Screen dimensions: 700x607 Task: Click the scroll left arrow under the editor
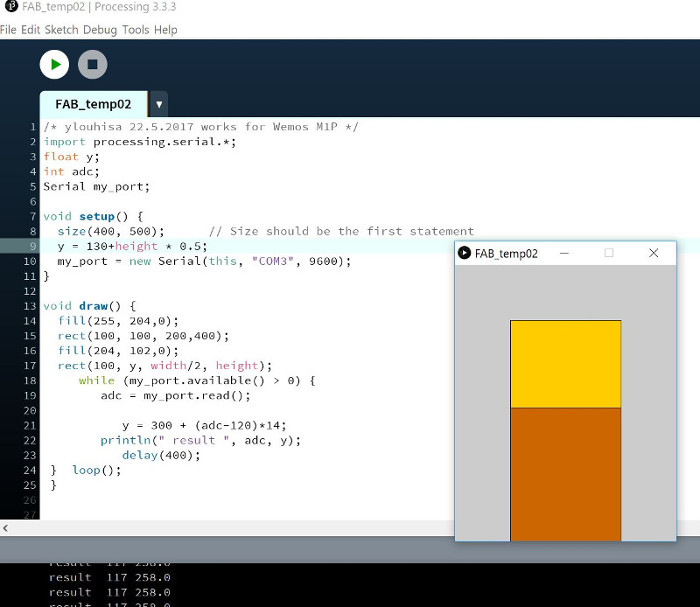coord(5,528)
